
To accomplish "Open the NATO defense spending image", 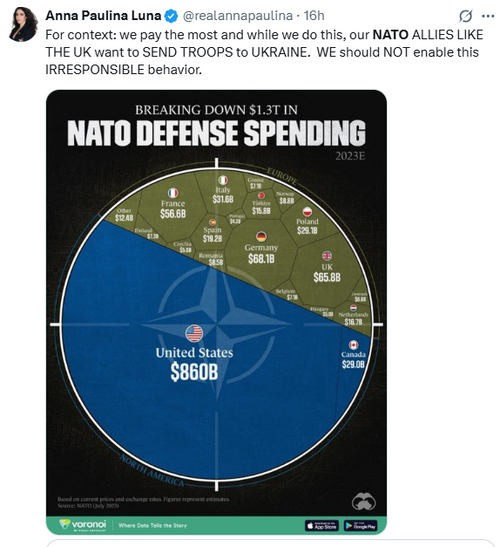I will pyautogui.click(x=216, y=312).
